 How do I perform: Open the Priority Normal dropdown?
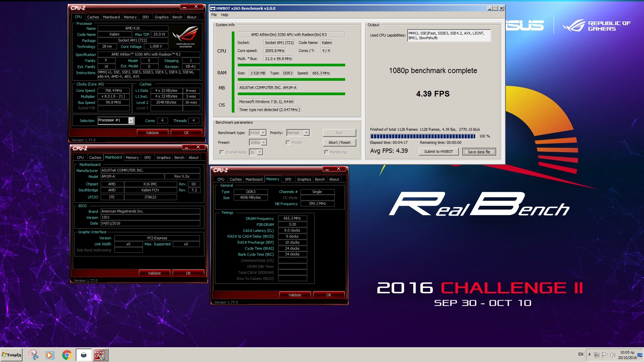click(298, 133)
